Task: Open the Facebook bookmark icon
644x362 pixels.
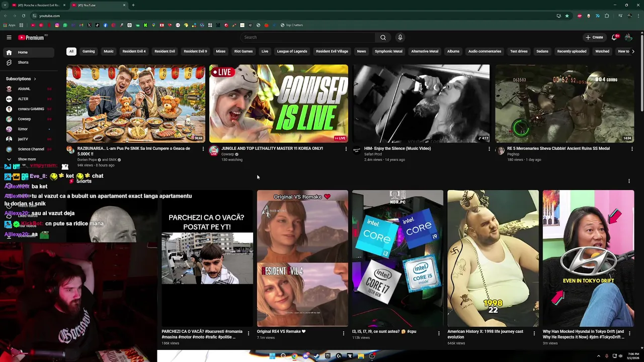Action: 105,25
